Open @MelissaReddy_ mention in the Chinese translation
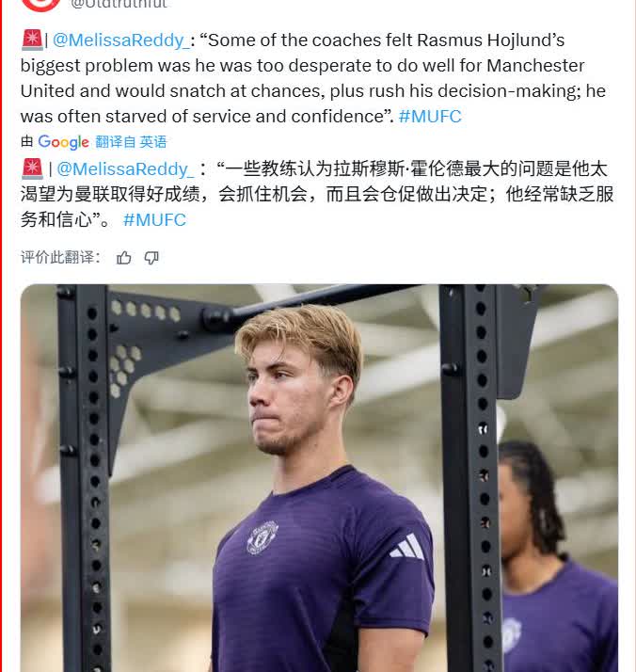Image resolution: width=636 pixels, height=672 pixels. [x=125, y=168]
